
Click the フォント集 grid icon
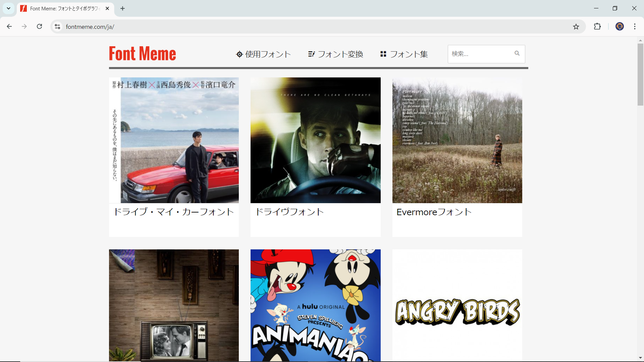(383, 54)
